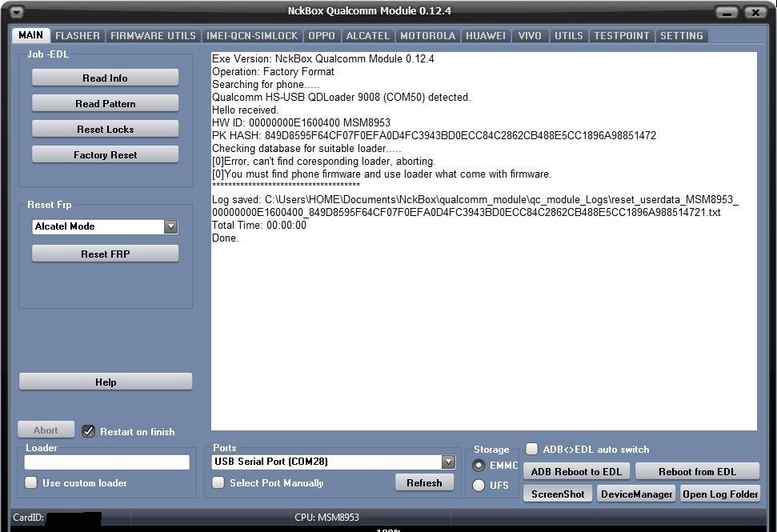Open the TESTPOINT tab
Image resolution: width=777 pixels, height=532 pixels.
tap(622, 36)
